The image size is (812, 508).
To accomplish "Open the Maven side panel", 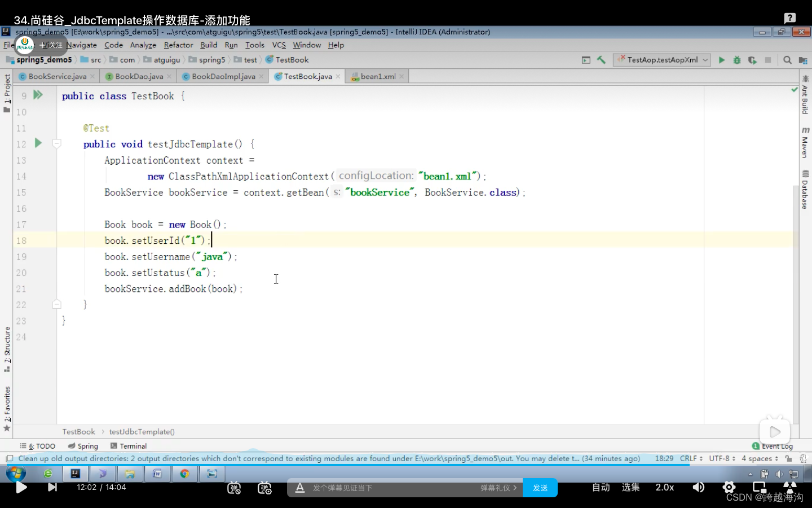I will click(805, 142).
